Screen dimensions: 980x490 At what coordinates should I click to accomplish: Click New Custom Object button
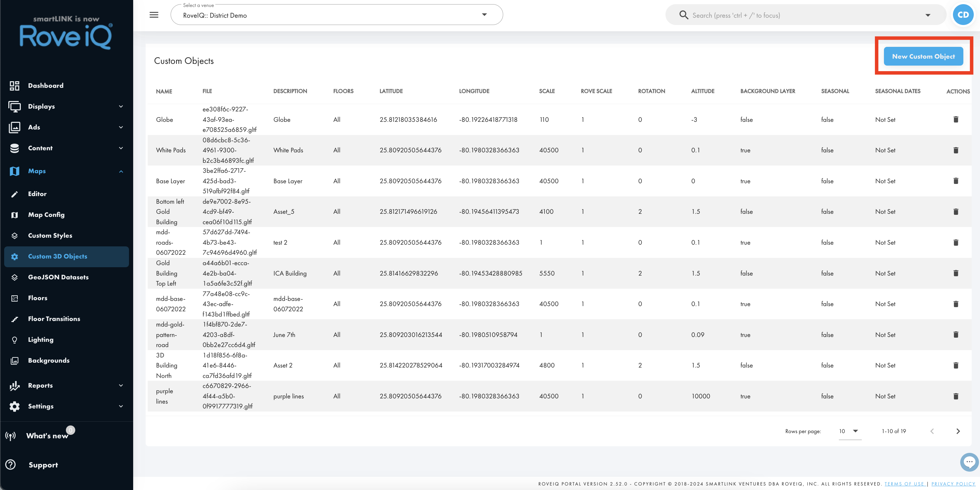[x=923, y=56]
